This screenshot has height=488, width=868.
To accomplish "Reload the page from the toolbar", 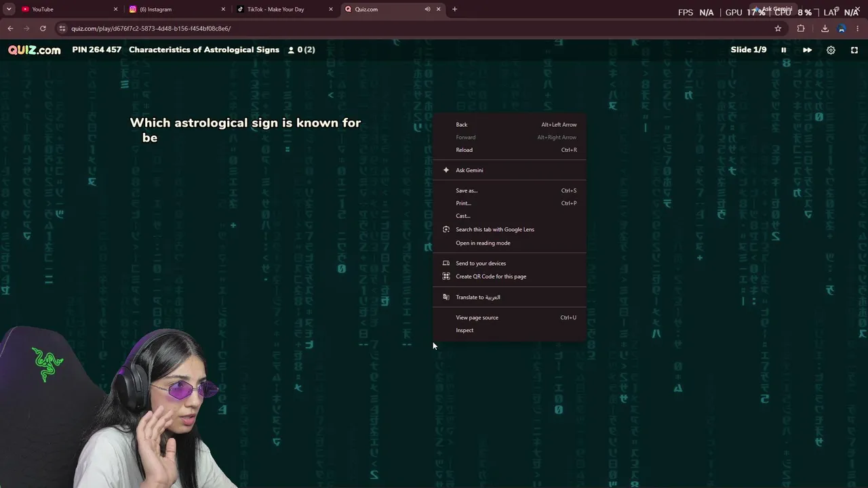I will (43, 28).
